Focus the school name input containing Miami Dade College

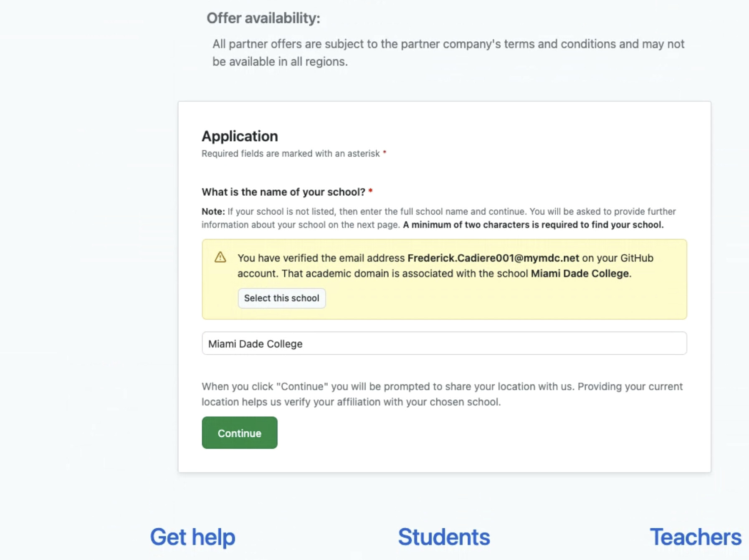click(x=444, y=343)
